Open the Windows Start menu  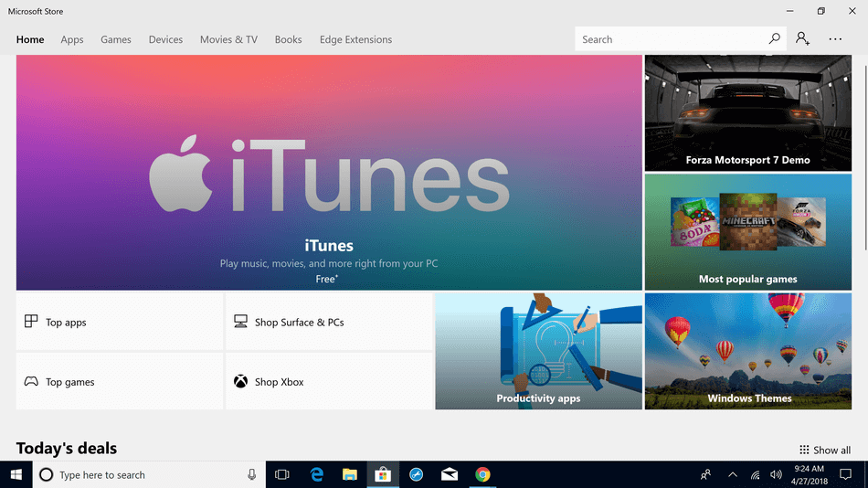(16, 474)
